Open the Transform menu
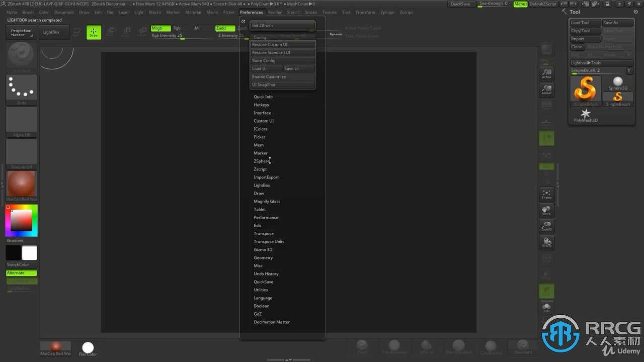The height and width of the screenshot is (362, 644). (365, 12)
